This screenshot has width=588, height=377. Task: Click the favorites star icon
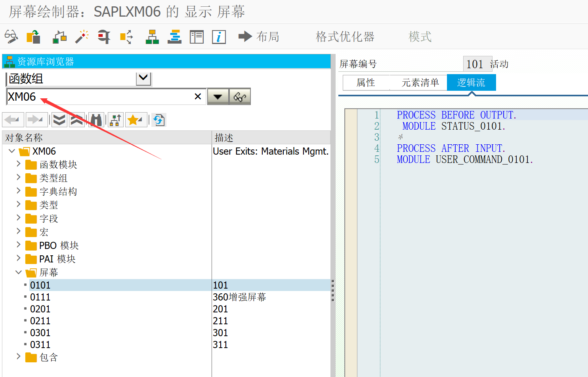point(136,120)
